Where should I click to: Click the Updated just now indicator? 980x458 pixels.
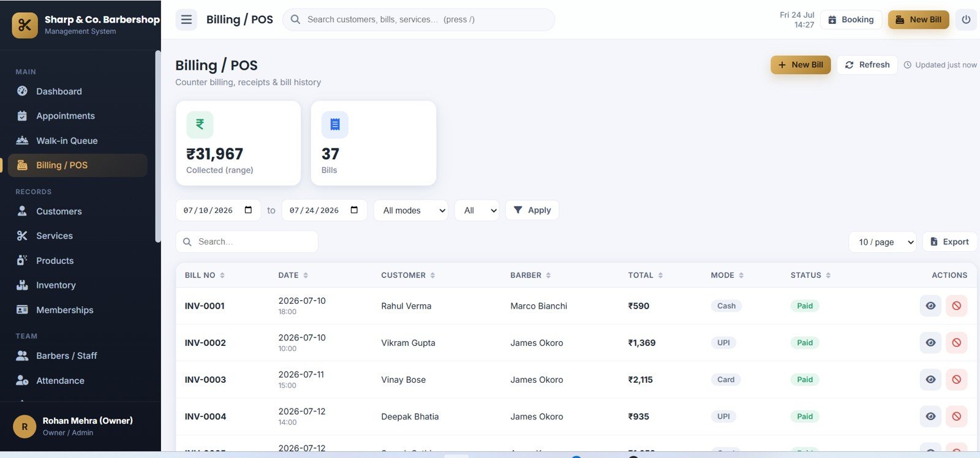click(940, 65)
